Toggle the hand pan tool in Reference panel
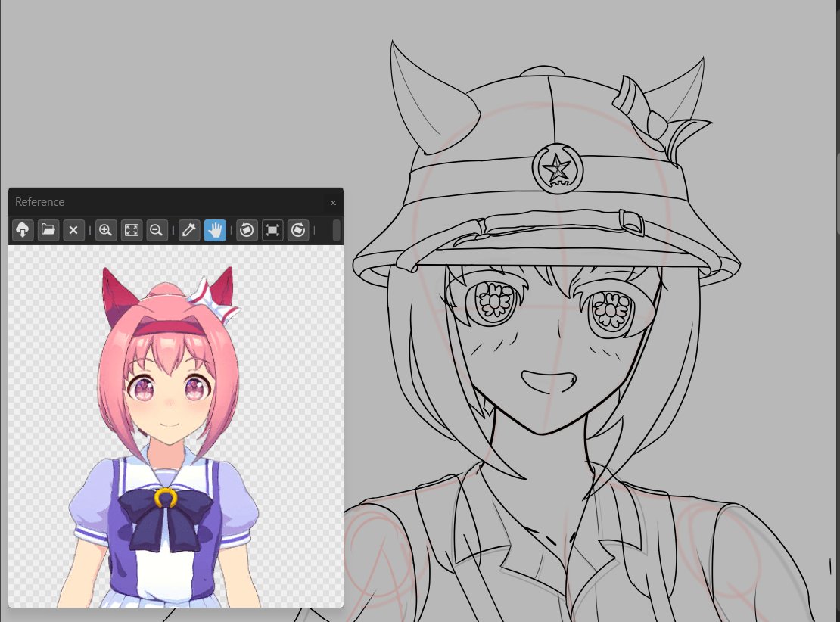840x622 pixels. [215, 230]
